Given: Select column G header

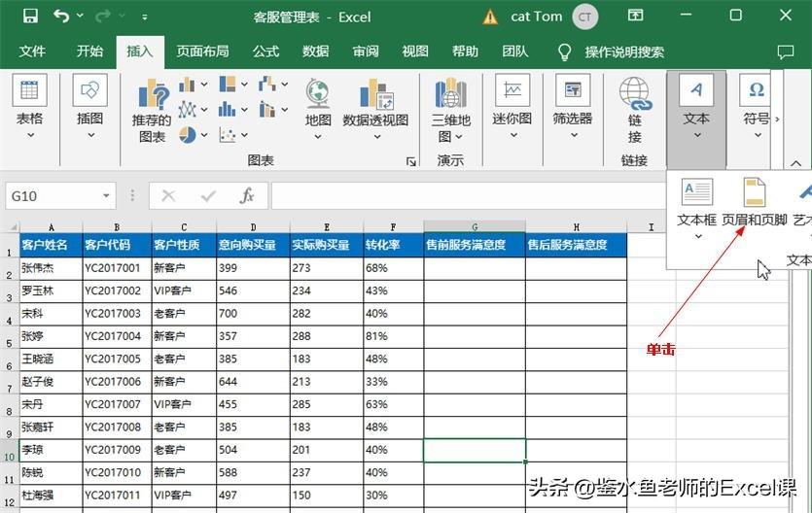Looking at the screenshot, I should click(x=475, y=226).
